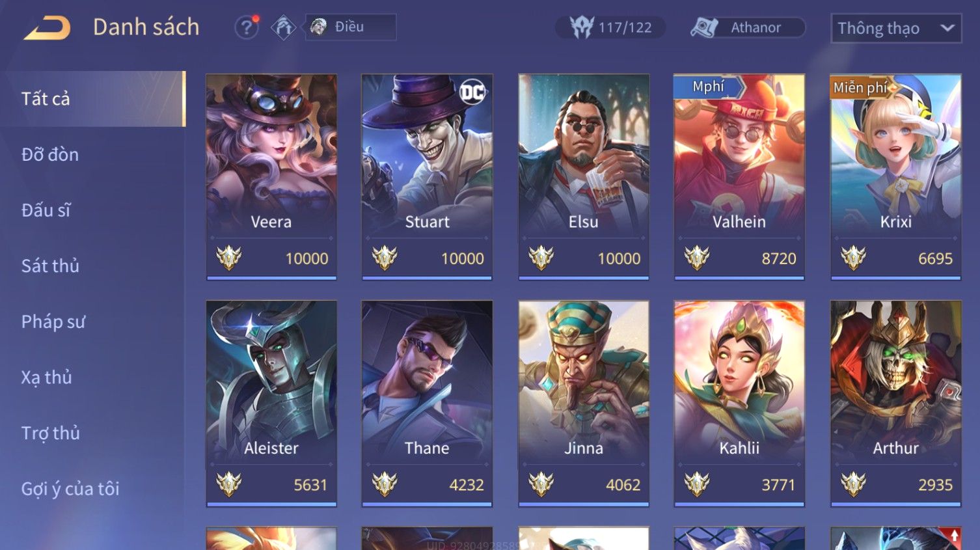Select the Tất cả tab
The width and height of the screenshot is (980, 550).
click(x=93, y=98)
